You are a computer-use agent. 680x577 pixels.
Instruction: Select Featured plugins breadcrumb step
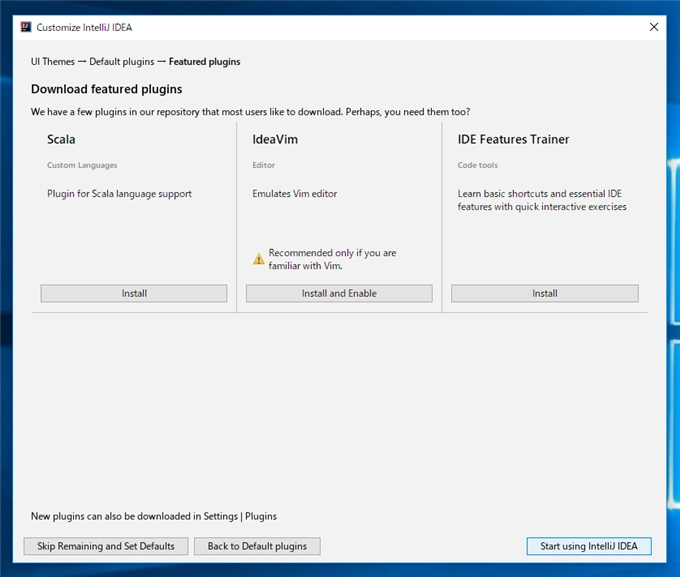[x=204, y=62]
